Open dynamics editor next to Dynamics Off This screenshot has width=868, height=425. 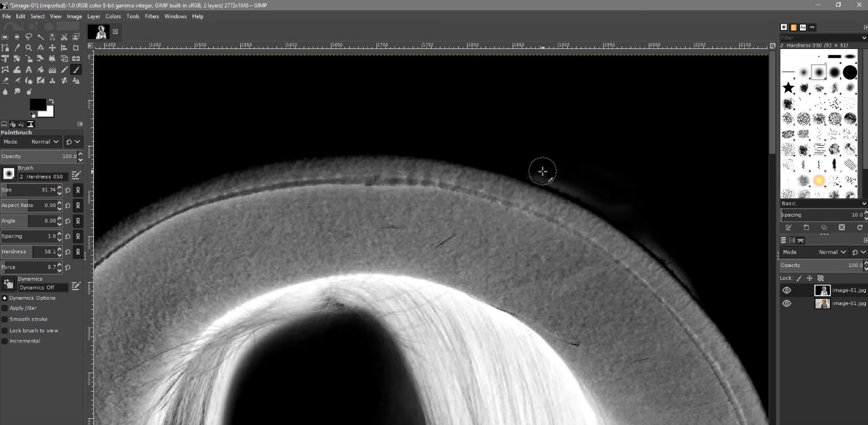tap(76, 287)
